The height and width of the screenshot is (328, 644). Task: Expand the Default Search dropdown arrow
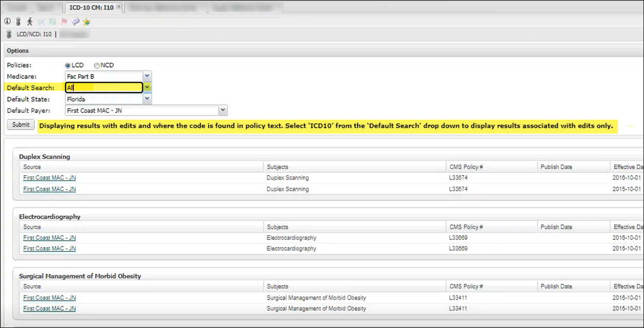(x=147, y=88)
